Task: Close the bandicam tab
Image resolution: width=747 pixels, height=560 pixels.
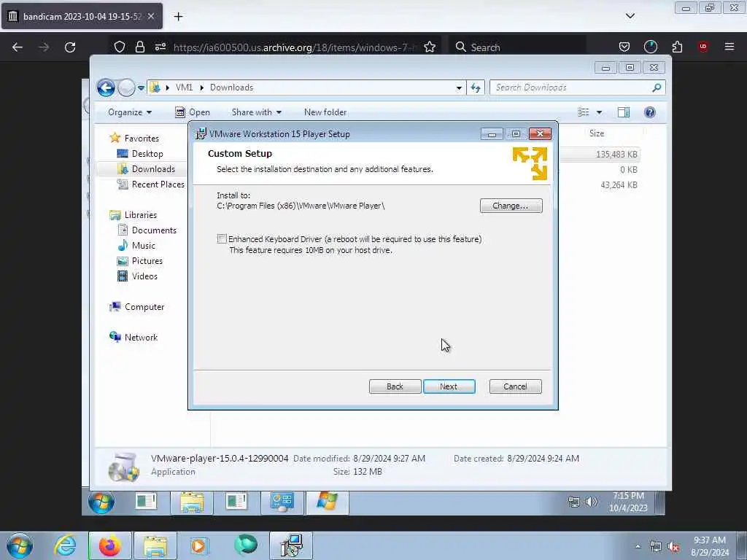Action: [151, 16]
